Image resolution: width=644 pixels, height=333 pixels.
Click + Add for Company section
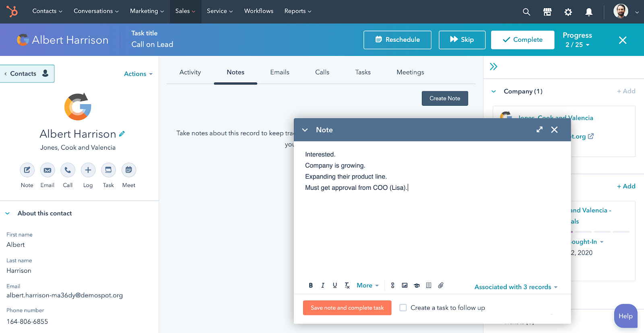(626, 91)
